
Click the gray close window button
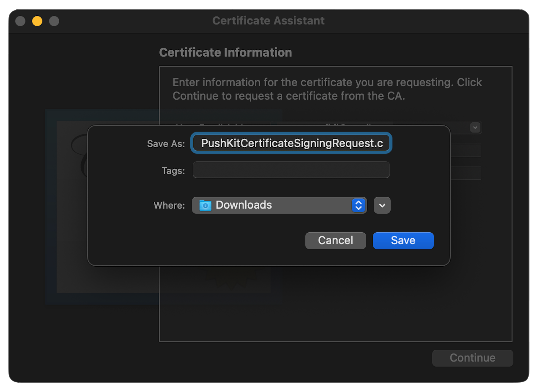[x=20, y=21]
